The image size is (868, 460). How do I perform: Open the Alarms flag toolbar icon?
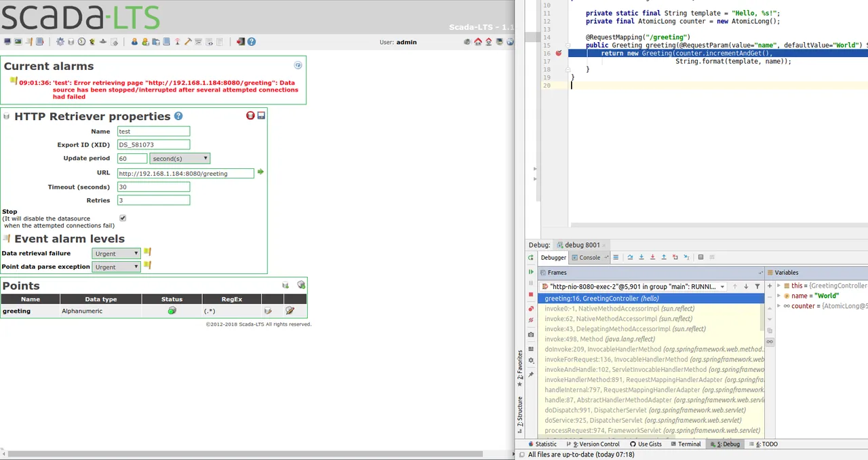28,42
